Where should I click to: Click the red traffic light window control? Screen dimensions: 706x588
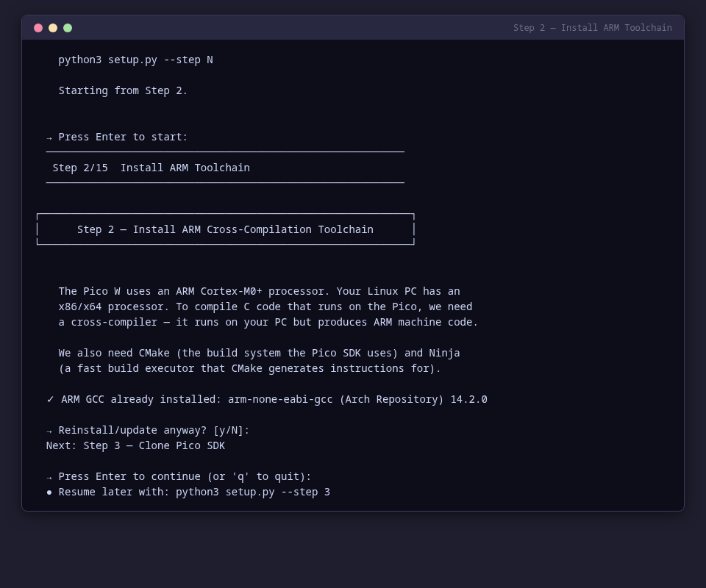tap(38, 28)
